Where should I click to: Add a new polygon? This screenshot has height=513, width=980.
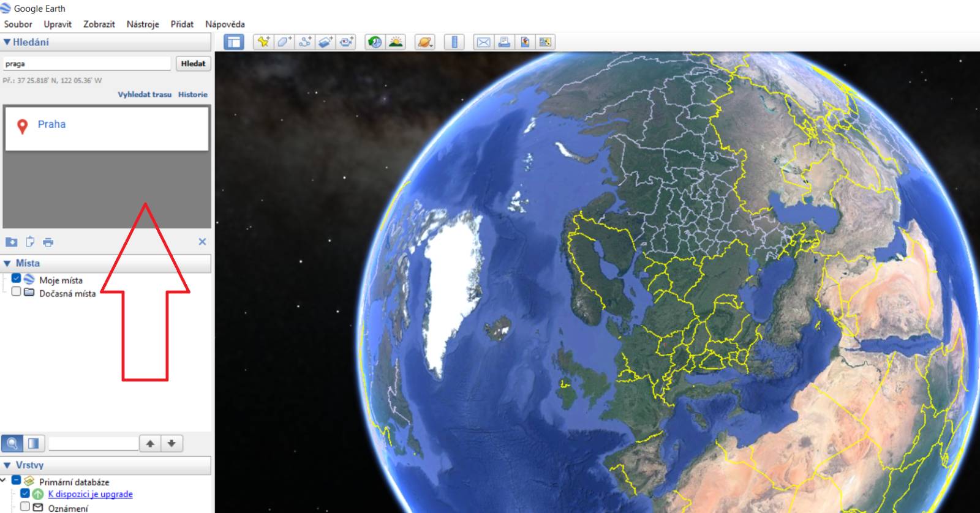coord(284,42)
